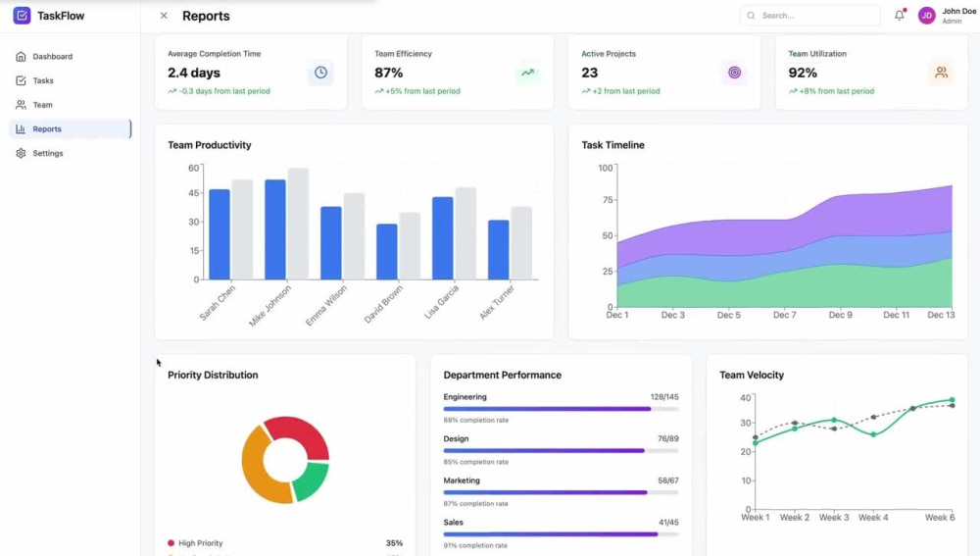Go to Tasks in the sidebar
This screenshot has width=980, height=556.
coord(70,80)
